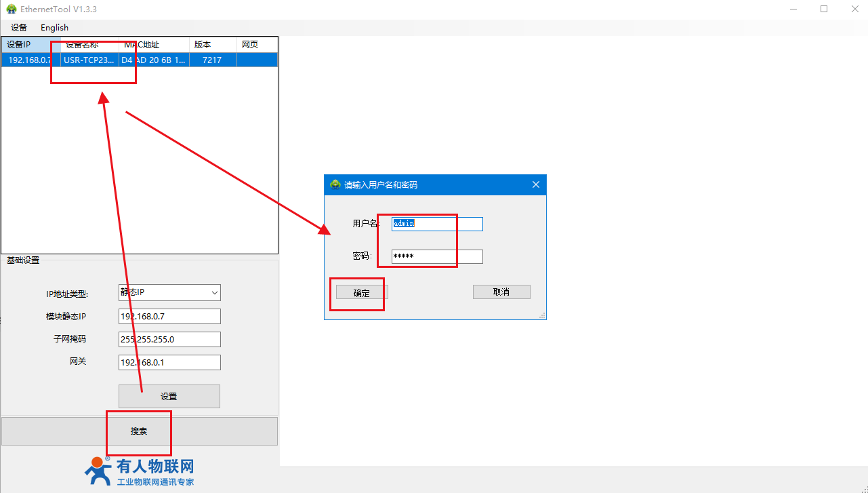
Task: Open the 设备 menu
Action: [x=19, y=28]
